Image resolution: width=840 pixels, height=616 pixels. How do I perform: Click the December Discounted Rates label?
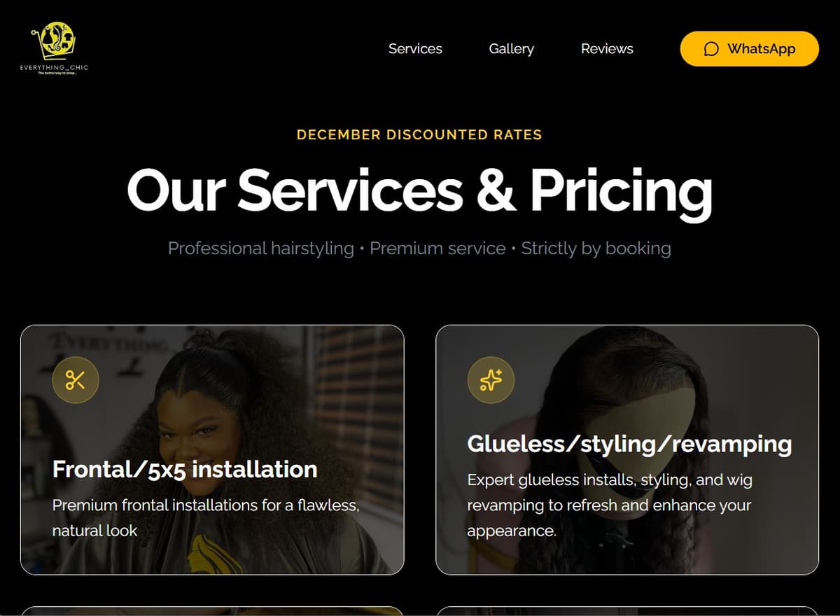point(419,134)
